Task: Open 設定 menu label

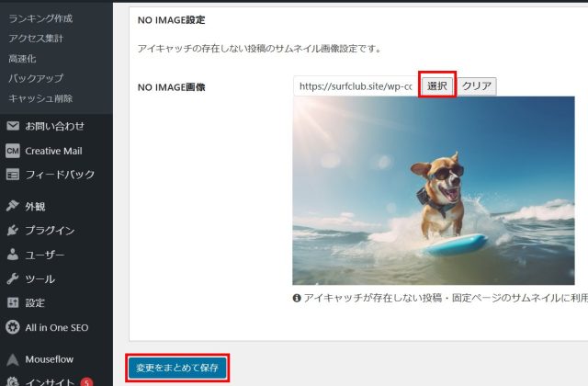Action: pos(35,303)
